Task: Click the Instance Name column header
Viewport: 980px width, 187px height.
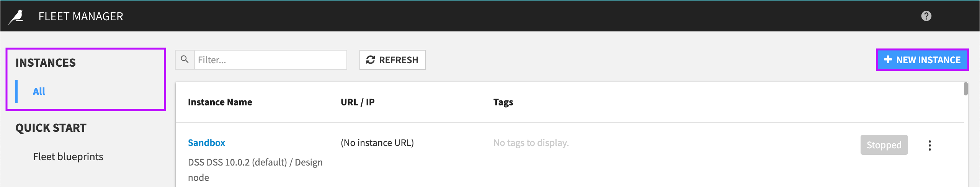Action: pos(220,102)
